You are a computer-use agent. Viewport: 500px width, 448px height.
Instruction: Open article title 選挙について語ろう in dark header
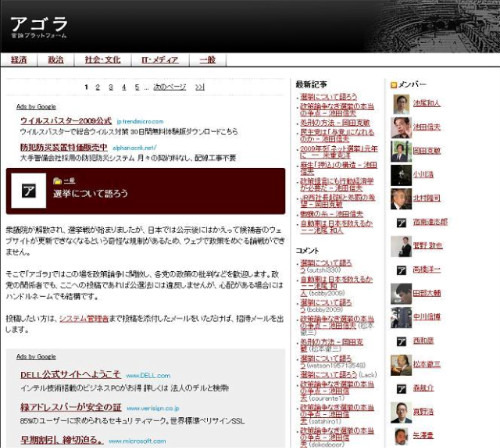90,194
